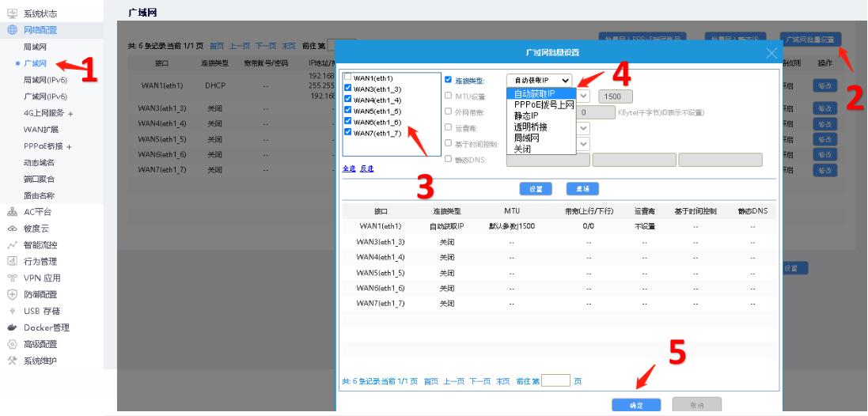Click the AC平台 hierarchy icon in sidebar
This screenshot has width=868, height=416.
[12, 212]
